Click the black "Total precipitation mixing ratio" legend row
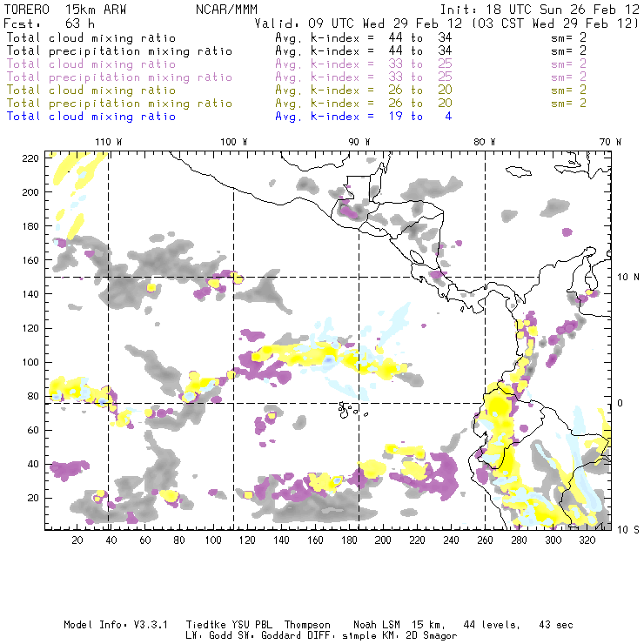The image size is (644, 644). pos(296,51)
